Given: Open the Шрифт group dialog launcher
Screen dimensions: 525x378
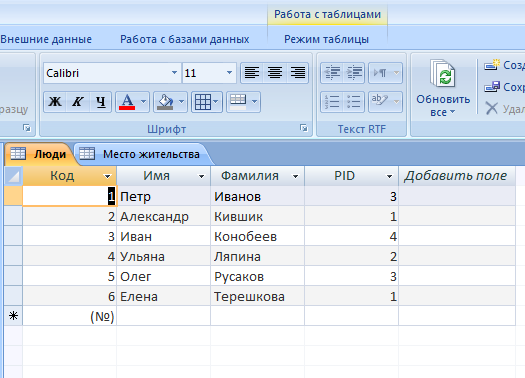Looking at the screenshot, I should pos(304,128).
